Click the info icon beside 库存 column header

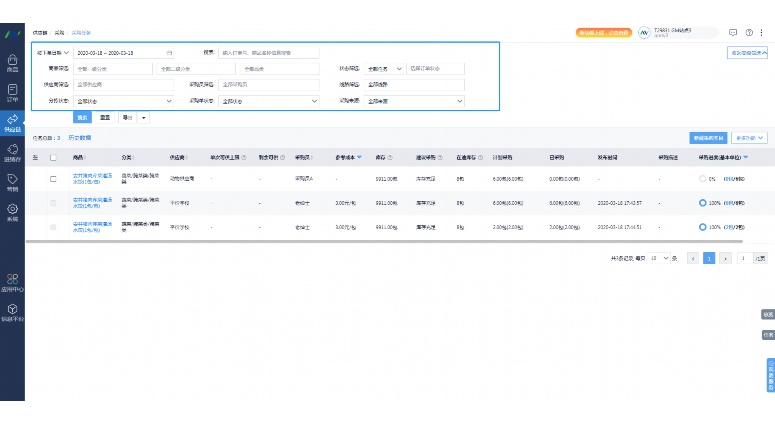point(390,158)
